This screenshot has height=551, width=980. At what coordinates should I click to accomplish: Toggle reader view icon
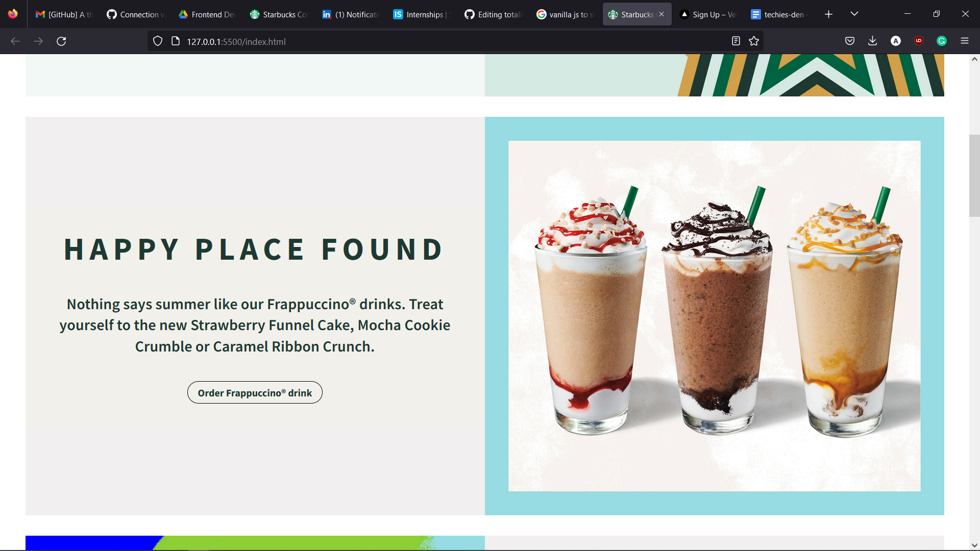[x=736, y=41]
